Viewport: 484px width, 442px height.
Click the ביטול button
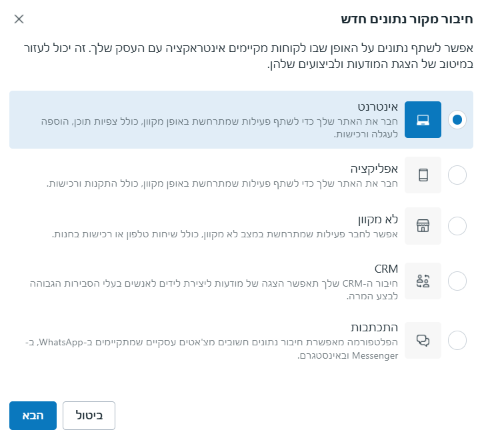(x=89, y=415)
